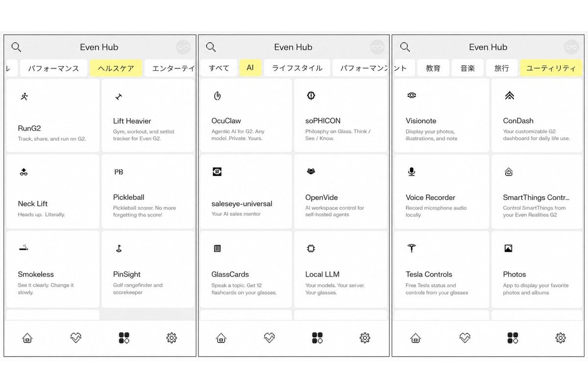This screenshot has height=392, width=588.
Task: Open settings gear in the middle screen's bottom bar
Action: pos(365,338)
